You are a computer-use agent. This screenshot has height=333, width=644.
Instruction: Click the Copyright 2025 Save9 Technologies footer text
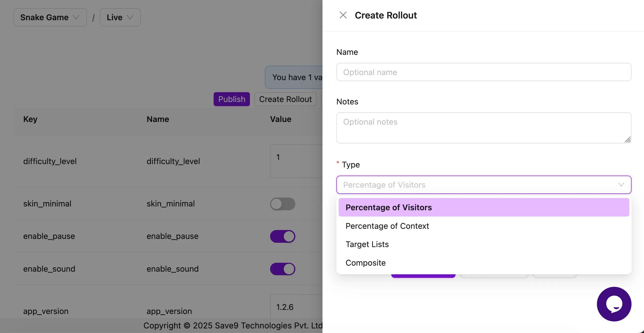pyautogui.click(x=233, y=326)
